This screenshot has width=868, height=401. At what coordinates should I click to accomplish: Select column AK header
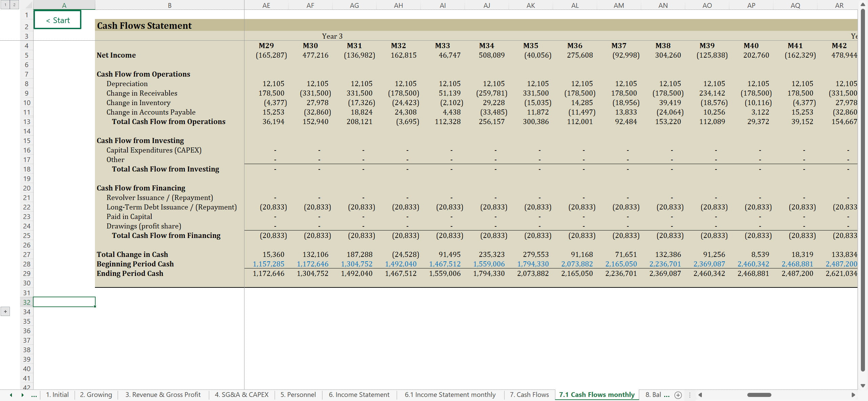(x=531, y=5)
